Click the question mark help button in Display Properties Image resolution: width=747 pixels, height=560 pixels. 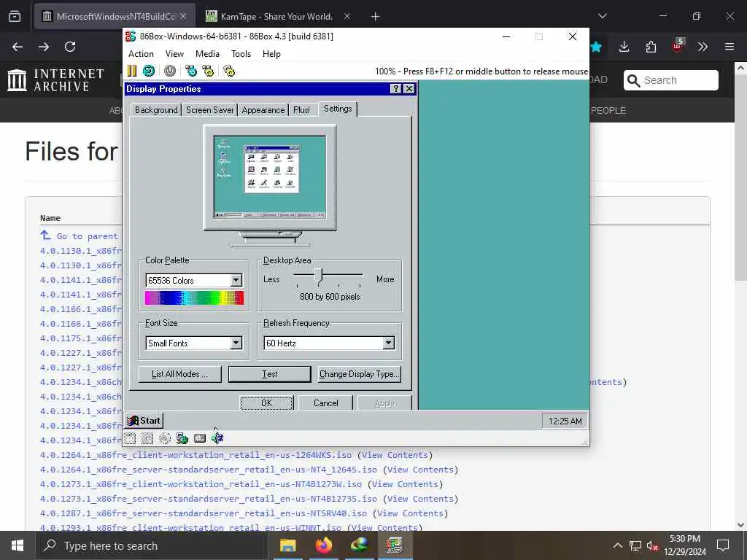pos(395,88)
